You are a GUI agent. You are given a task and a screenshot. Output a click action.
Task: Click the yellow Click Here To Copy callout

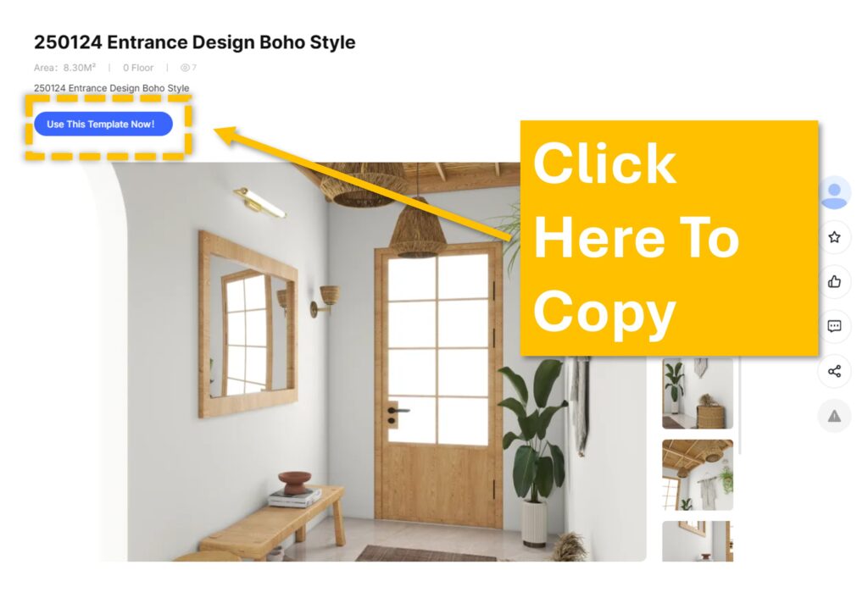pos(670,238)
